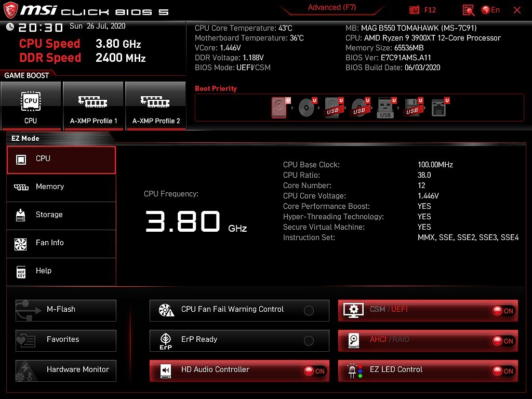This screenshot has height=399, width=532.
Task: Select the USB hard disk boot device
Action: point(334,108)
